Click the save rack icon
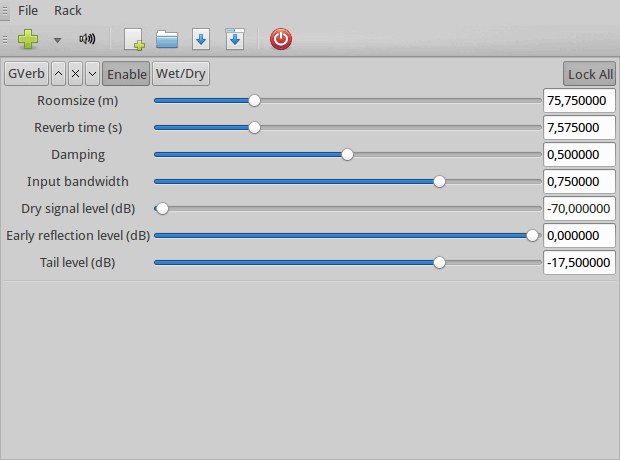 click(201, 39)
